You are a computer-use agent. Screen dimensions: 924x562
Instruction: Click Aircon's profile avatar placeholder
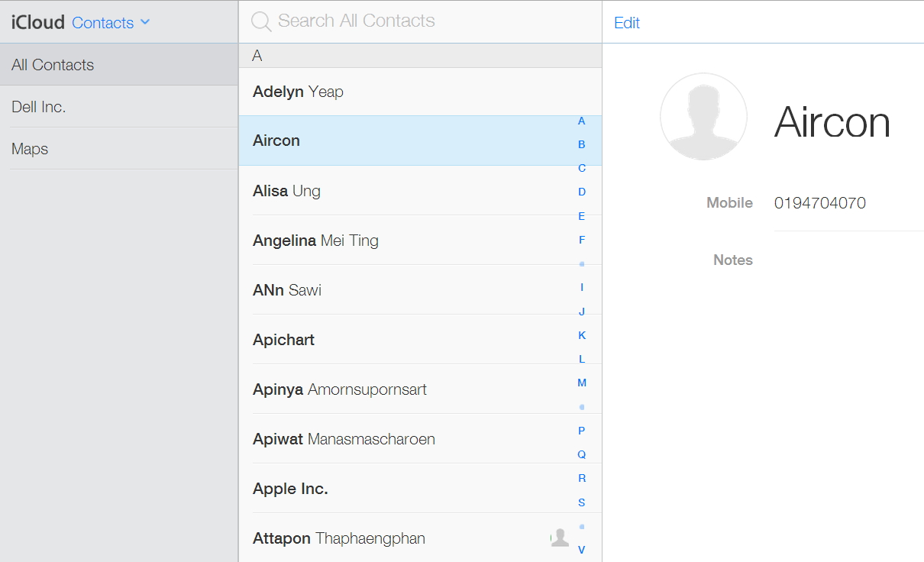coord(703,116)
